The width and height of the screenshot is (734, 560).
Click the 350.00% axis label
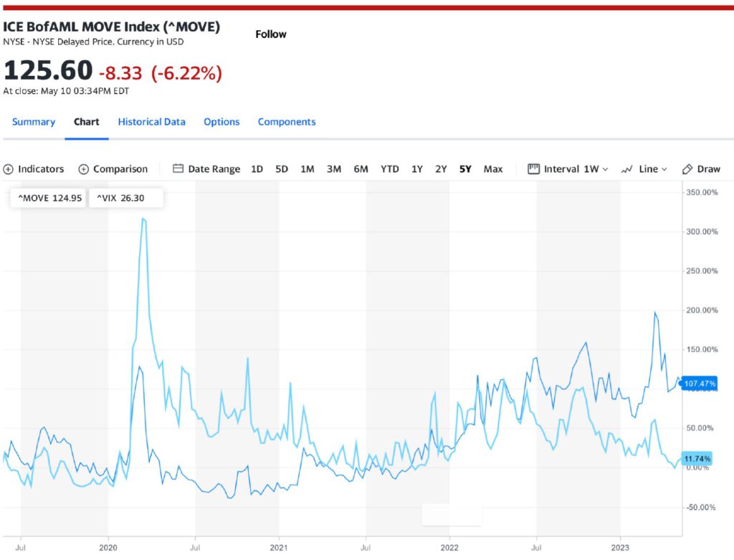click(x=702, y=192)
